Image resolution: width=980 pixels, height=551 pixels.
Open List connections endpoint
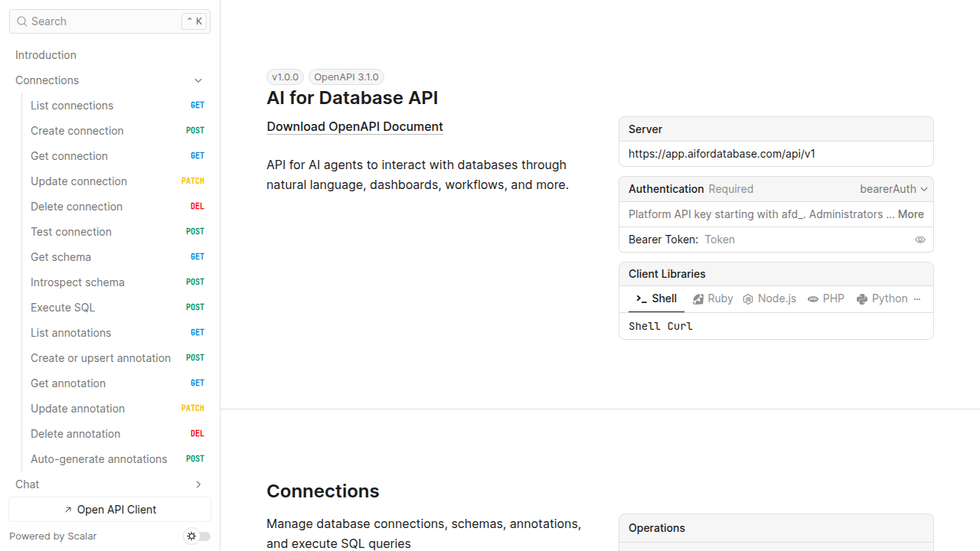117,106
